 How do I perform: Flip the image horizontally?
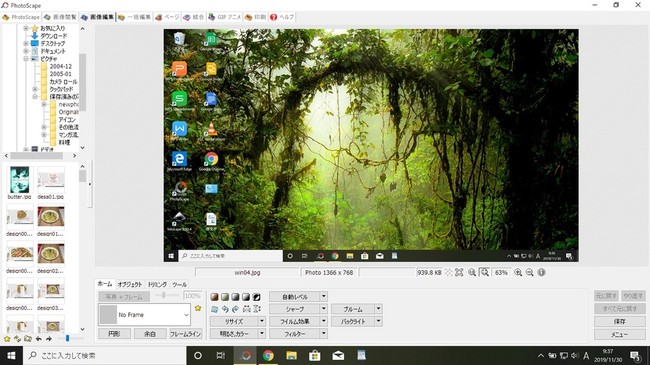point(246,309)
